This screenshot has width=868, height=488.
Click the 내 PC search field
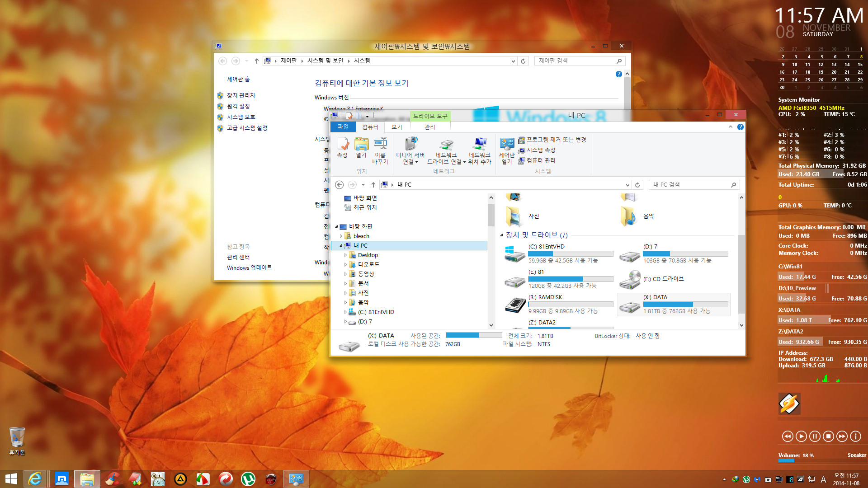point(694,185)
